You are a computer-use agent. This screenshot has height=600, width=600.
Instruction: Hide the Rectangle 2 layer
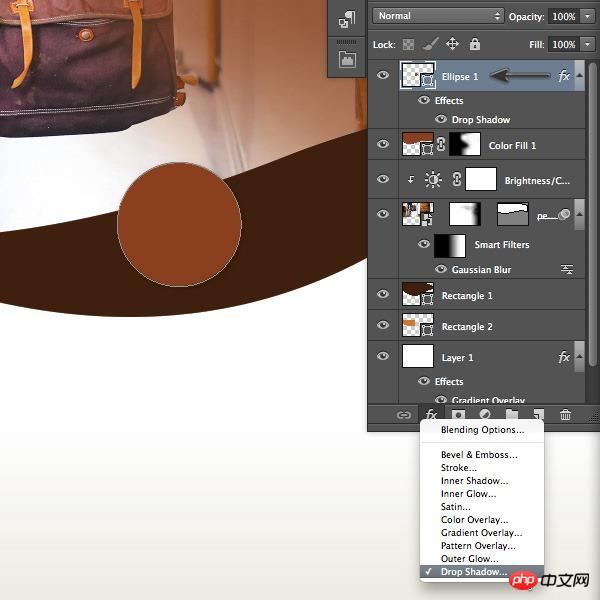click(383, 325)
